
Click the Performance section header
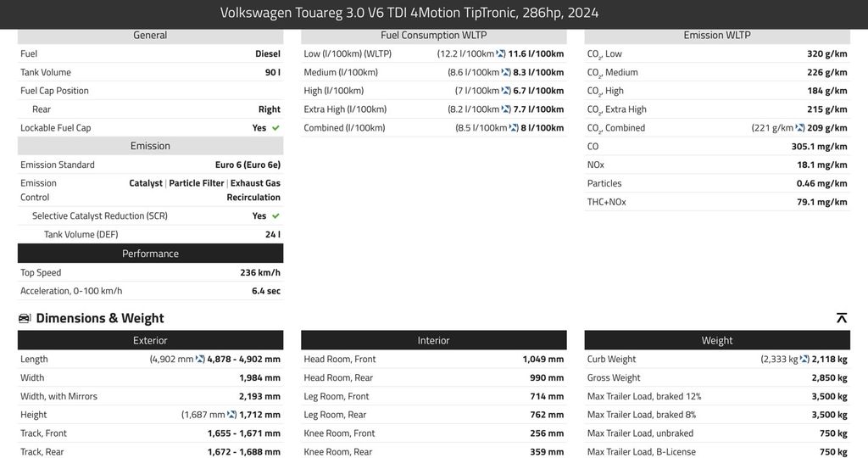150,254
